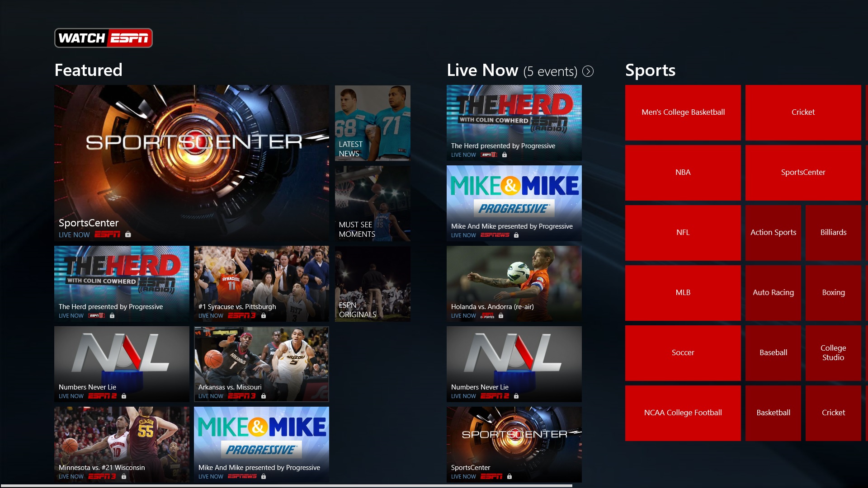Image resolution: width=868 pixels, height=488 pixels.
Task: Select the Cricket sport icon top-right
Action: coord(803,112)
